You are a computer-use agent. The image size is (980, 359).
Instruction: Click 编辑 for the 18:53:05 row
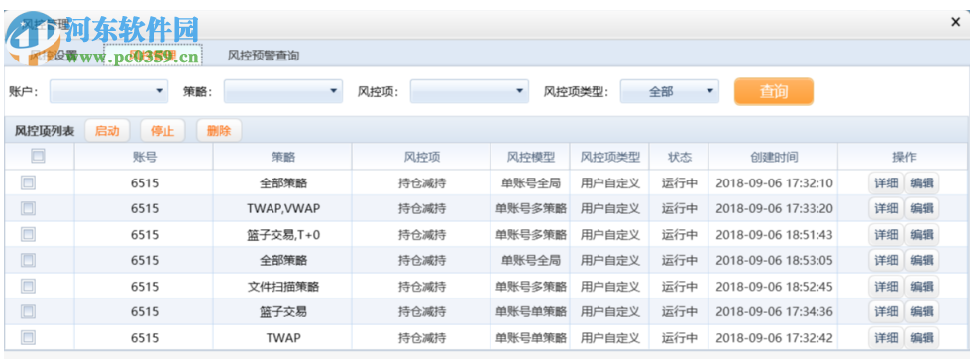[x=922, y=261]
